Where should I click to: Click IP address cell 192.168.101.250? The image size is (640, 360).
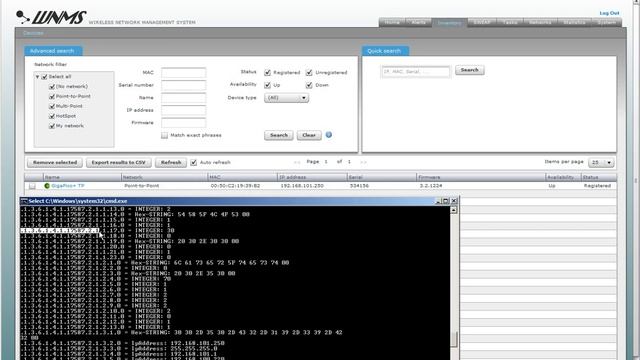pos(302,186)
